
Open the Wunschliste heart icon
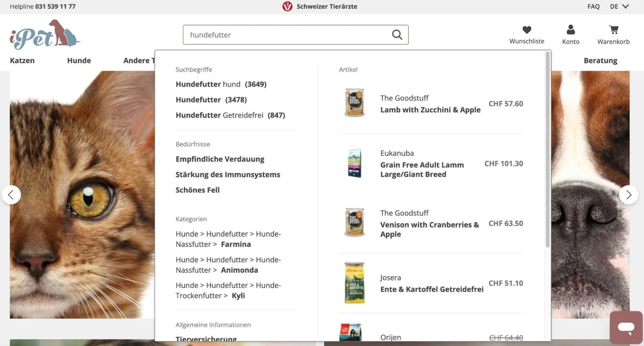point(527,30)
